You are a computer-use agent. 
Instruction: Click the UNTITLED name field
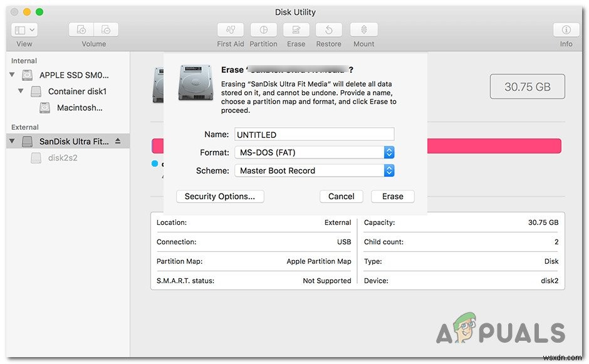pos(313,133)
